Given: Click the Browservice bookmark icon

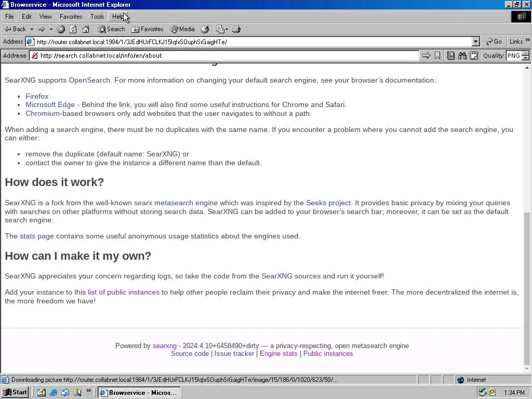Looking at the screenshot, I should [x=437, y=56].
